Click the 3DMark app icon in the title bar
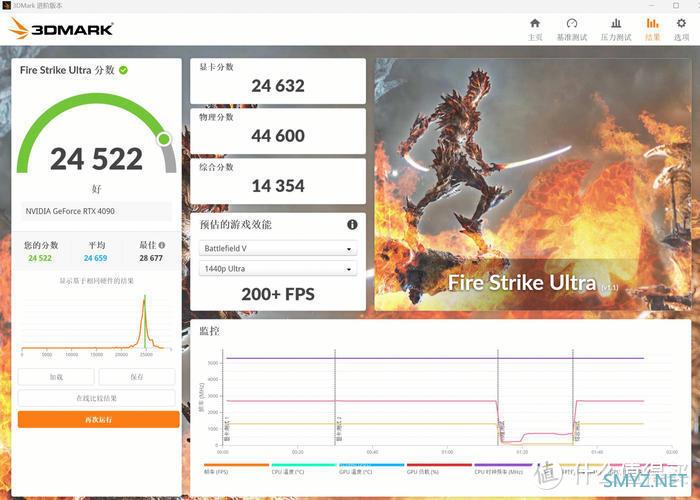The width and height of the screenshot is (700, 500). [6, 5]
